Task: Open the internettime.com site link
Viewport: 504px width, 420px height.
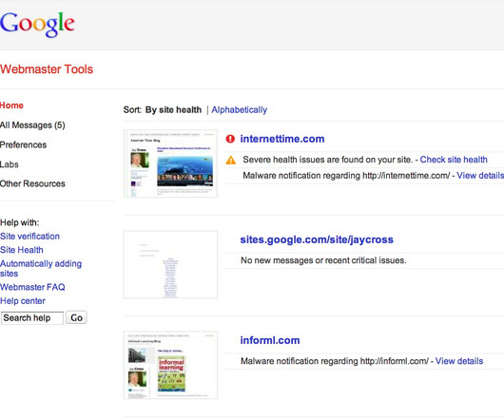Action: (x=282, y=139)
